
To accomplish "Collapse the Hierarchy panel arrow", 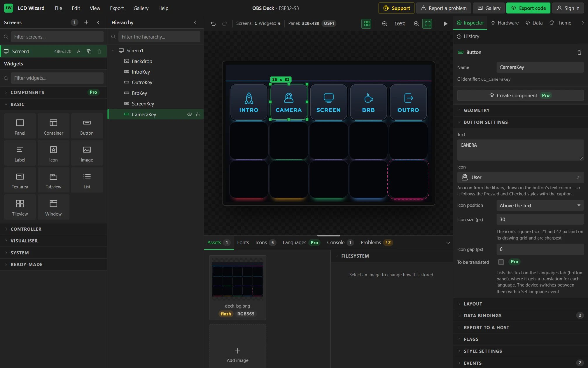I will click(x=195, y=22).
